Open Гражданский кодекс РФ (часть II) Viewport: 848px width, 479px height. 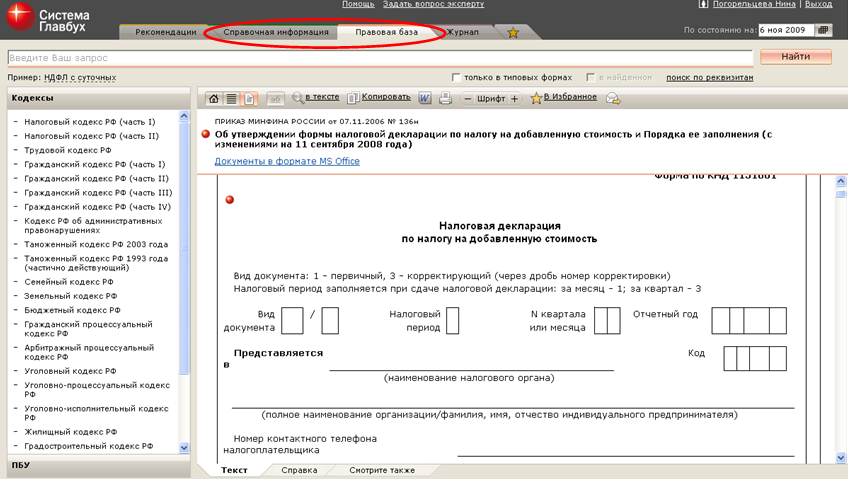pos(96,178)
